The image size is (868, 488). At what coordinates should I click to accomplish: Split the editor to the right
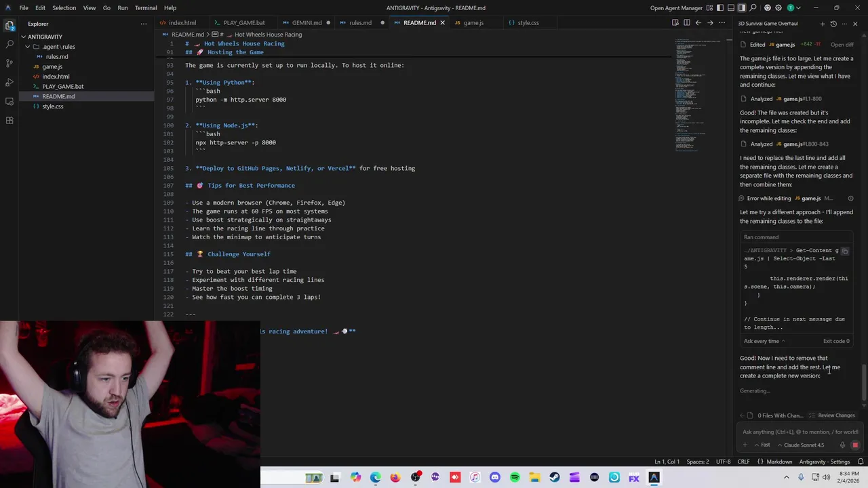tap(687, 23)
